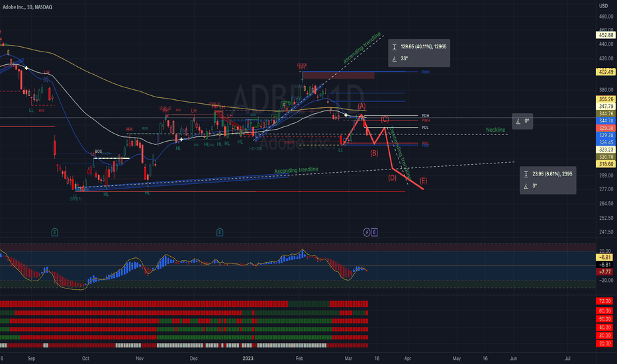
Task: Click the angle icon beside 33°
Action: 395,59
